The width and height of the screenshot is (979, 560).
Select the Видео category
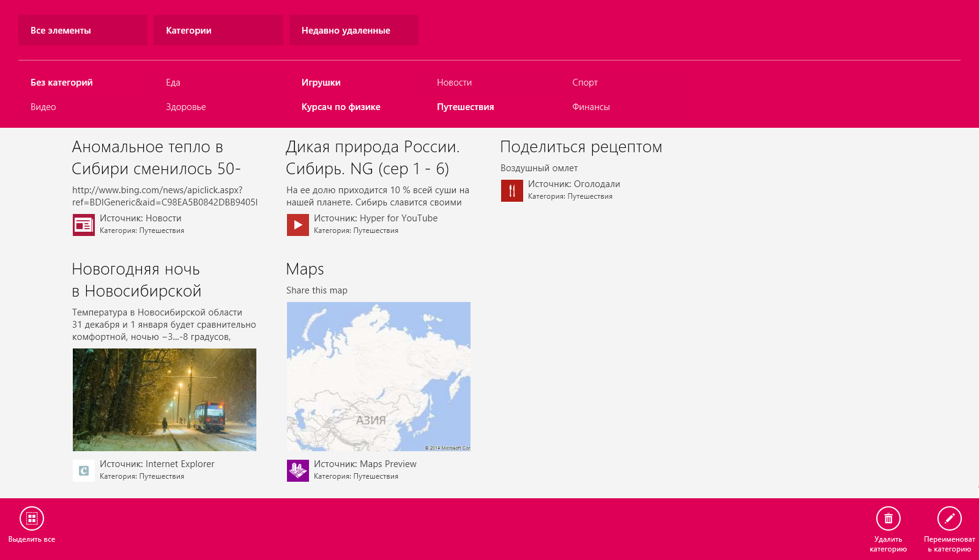[x=43, y=107]
